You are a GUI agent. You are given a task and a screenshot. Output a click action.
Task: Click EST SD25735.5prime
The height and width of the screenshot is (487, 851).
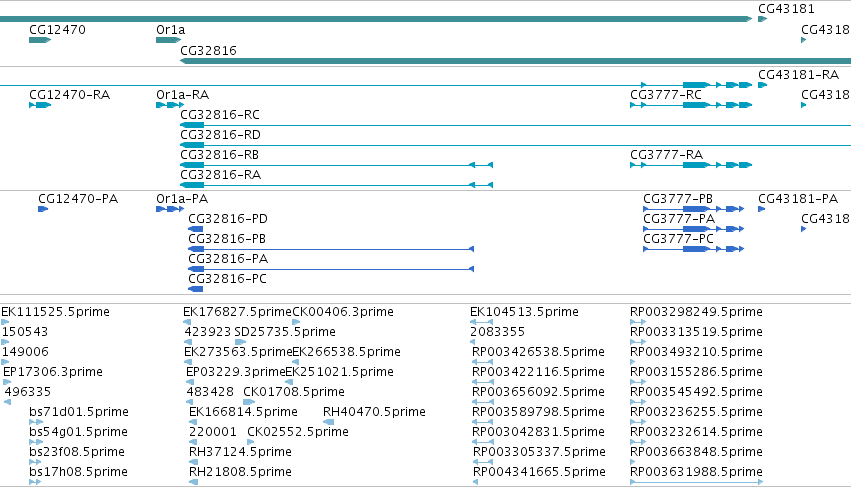point(285,332)
